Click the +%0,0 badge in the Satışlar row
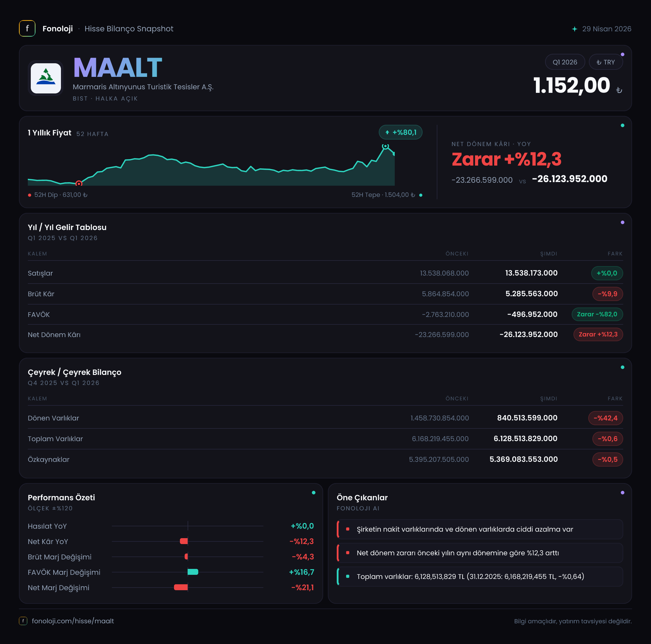 pyautogui.click(x=607, y=273)
